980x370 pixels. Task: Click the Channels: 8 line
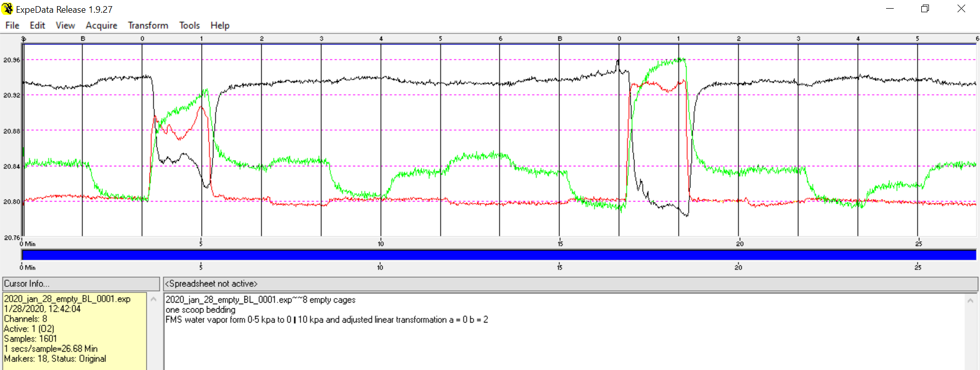(x=26, y=319)
